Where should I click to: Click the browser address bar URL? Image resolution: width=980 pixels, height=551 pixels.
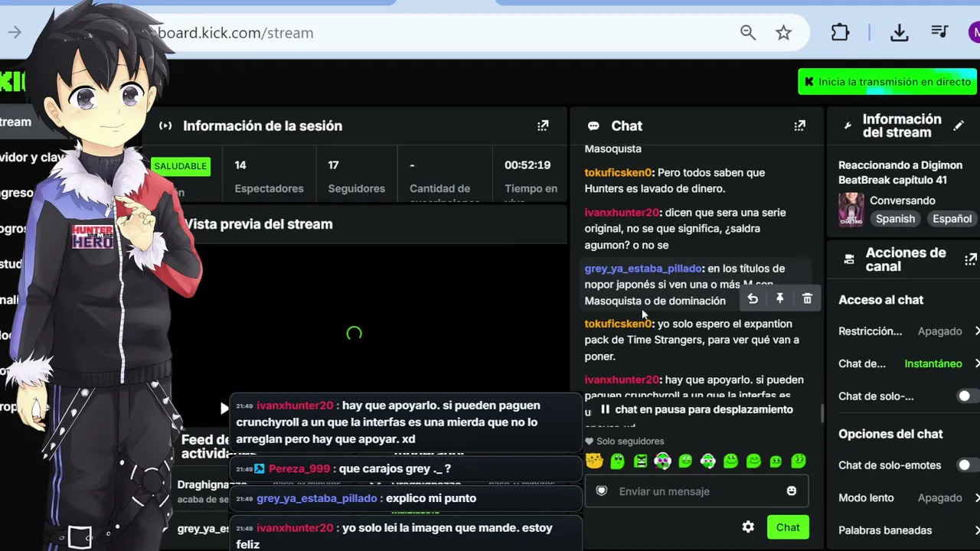[x=236, y=33]
